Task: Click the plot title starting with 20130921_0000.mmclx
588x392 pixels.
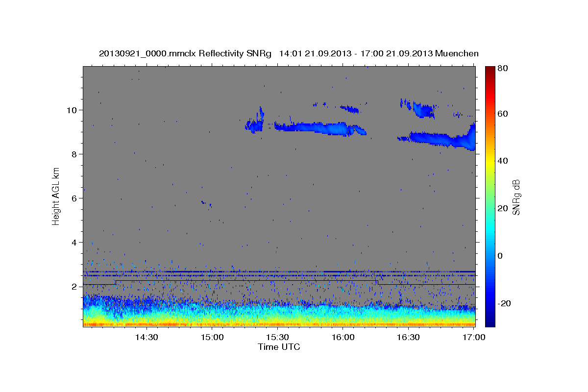Action: tap(289, 53)
